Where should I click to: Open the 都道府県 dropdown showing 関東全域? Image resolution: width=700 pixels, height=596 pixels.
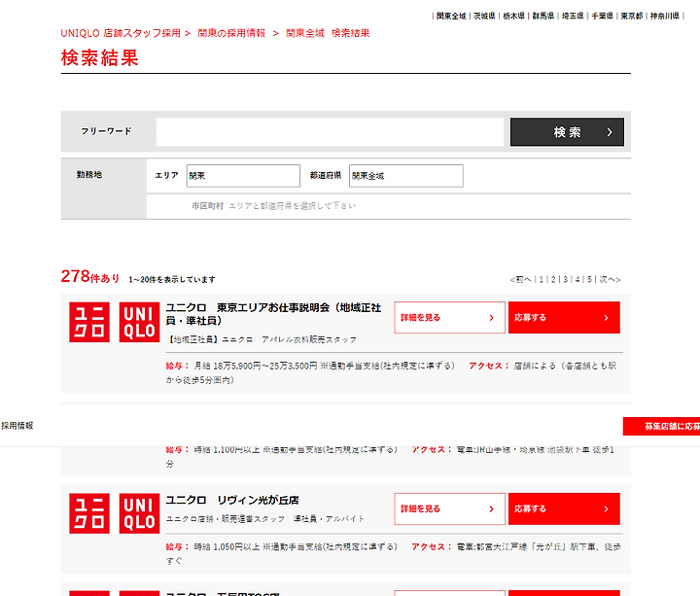[406, 175]
